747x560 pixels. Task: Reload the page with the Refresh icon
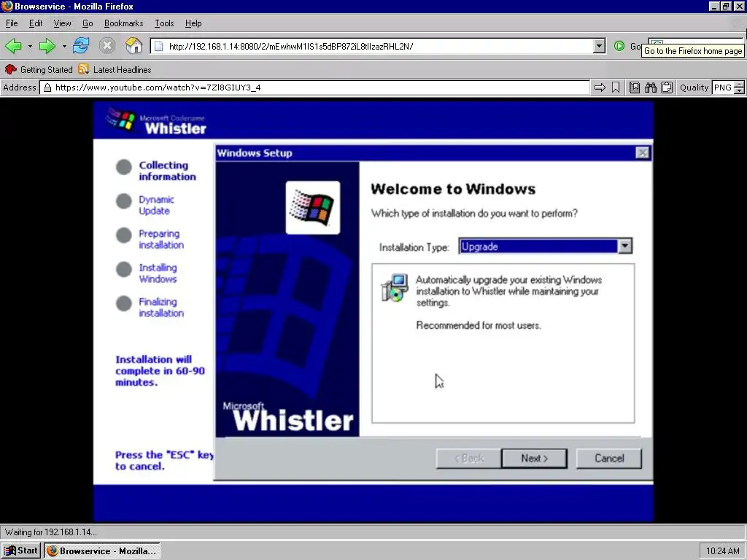click(81, 46)
